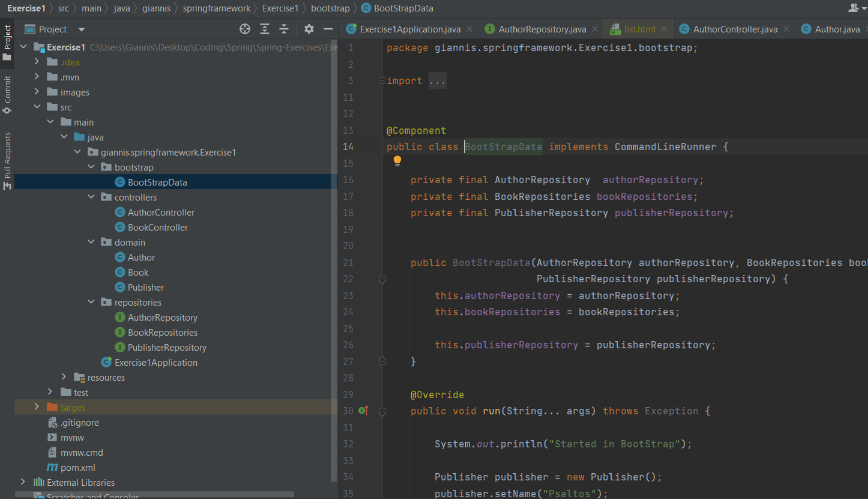The width and height of the screenshot is (868, 499).
Task: Switch to list.html tab
Action: (x=639, y=29)
